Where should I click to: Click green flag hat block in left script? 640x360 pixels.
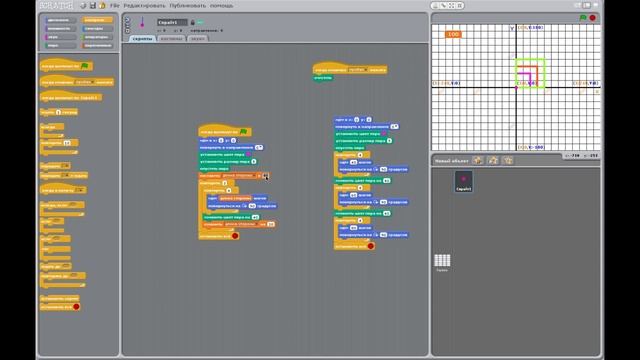224,131
